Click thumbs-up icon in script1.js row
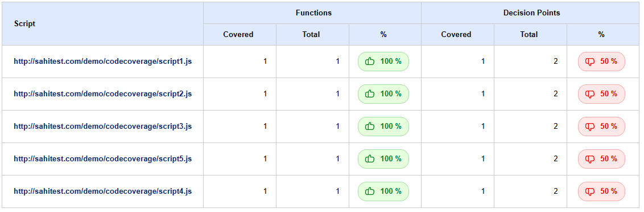The height and width of the screenshot is (212, 644). coord(370,62)
